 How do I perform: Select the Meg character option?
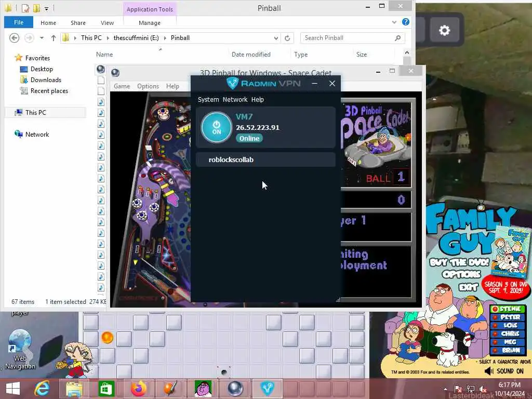pyautogui.click(x=507, y=342)
